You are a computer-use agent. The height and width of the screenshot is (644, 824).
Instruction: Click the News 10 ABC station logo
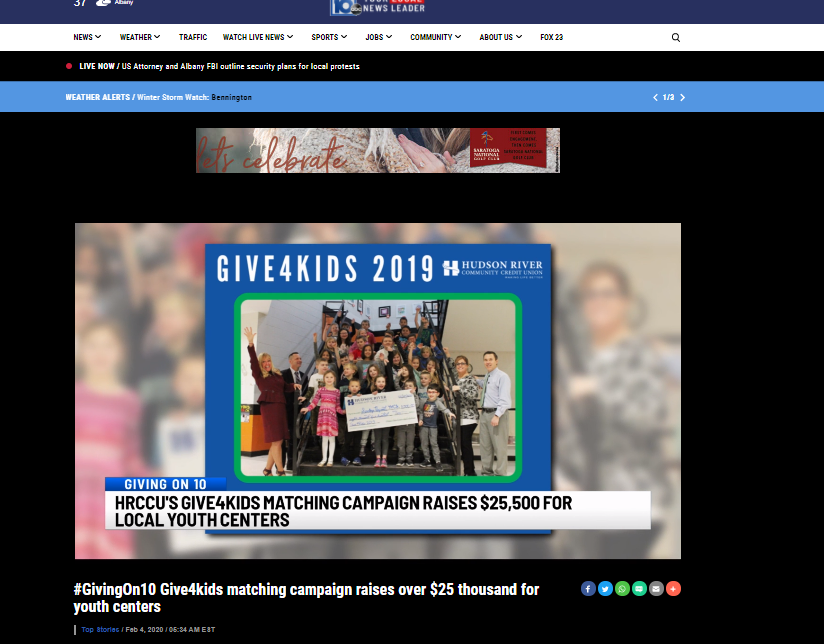click(x=377, y=7)
